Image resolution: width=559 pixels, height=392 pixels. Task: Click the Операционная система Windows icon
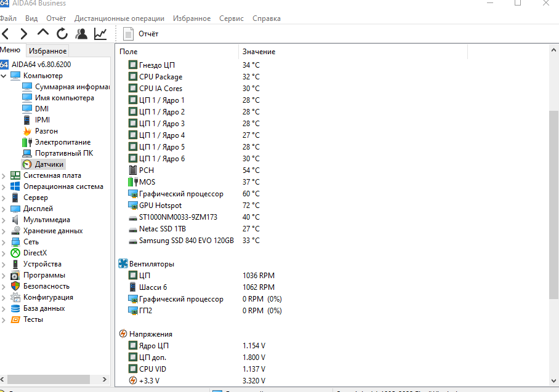coord(15,186)
